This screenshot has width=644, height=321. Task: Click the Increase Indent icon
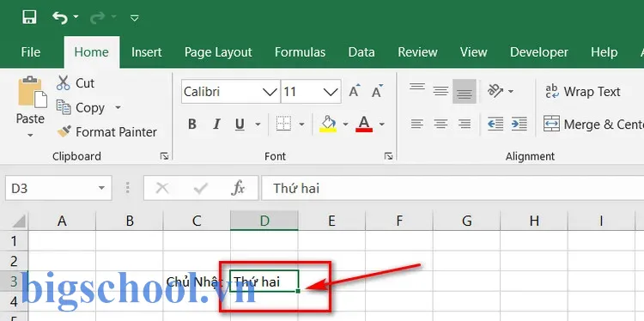pyautogui.click(x=519, y=124)
